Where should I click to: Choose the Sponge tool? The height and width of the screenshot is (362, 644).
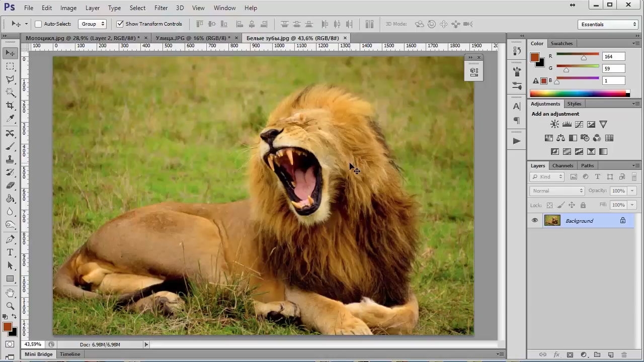coord(10,225)
